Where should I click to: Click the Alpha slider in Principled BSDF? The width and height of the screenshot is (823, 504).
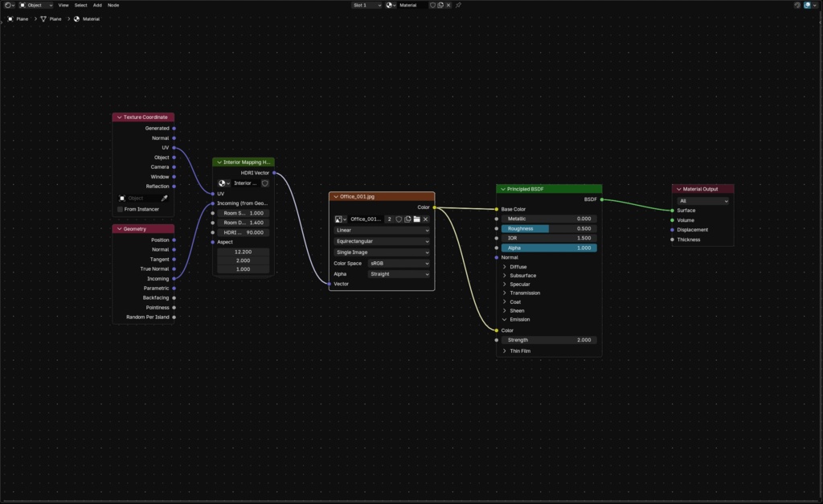(x=549, y=248)
